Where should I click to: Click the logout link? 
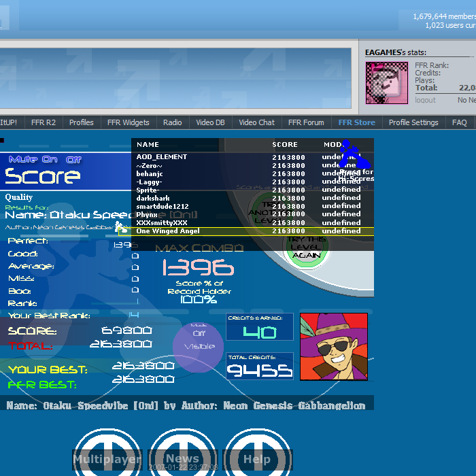tap(425, 100)
